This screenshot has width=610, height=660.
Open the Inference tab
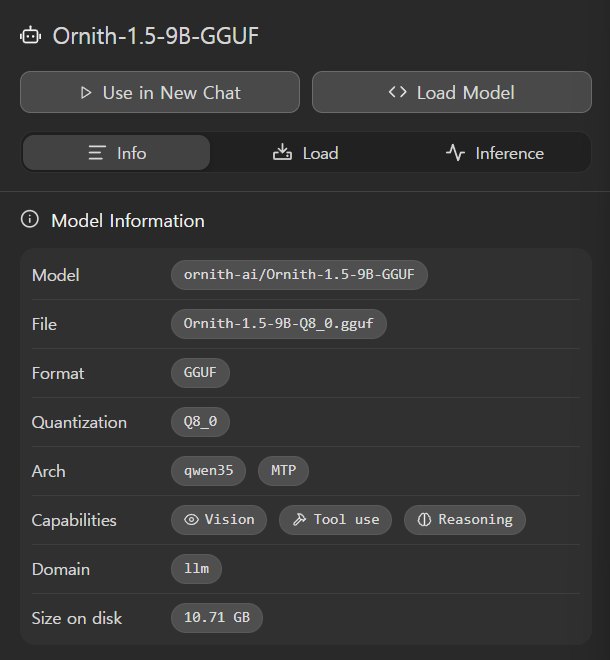coord(495,153)
